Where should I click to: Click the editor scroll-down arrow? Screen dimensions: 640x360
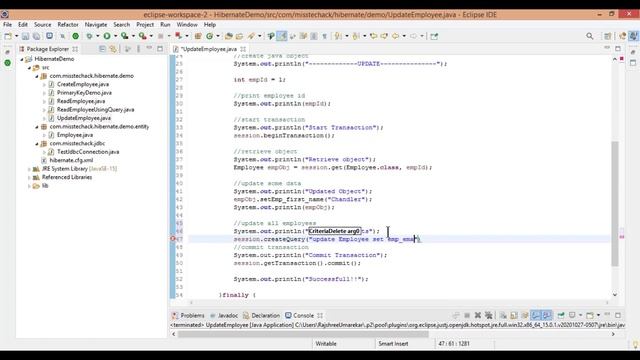[x=615, y=295]
